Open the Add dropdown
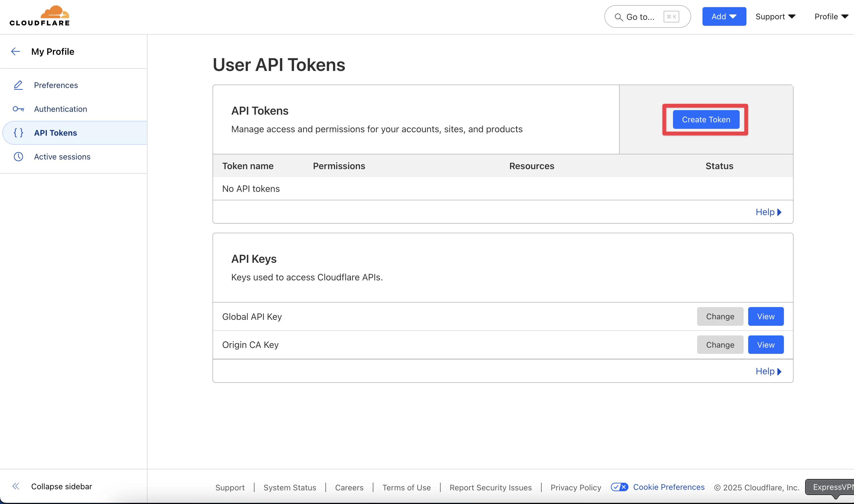Screen dimensions: 854x504 pos(724,17)
